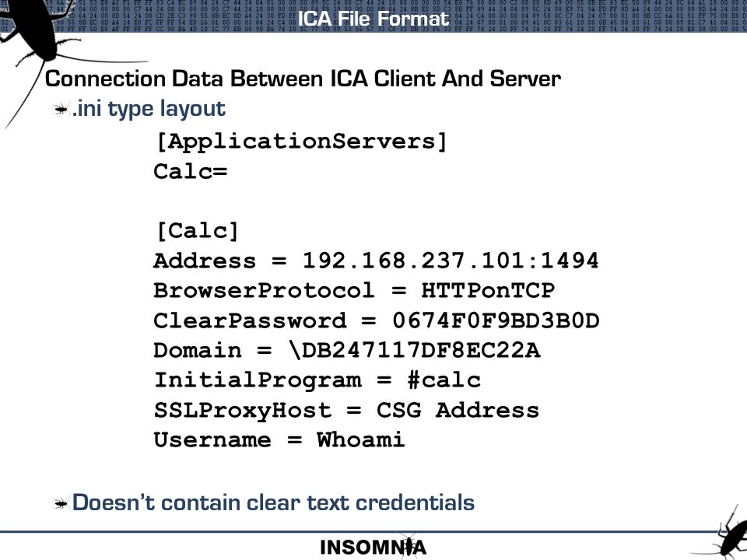Click the Connection Data Between ICA heading

coord(303,79)
